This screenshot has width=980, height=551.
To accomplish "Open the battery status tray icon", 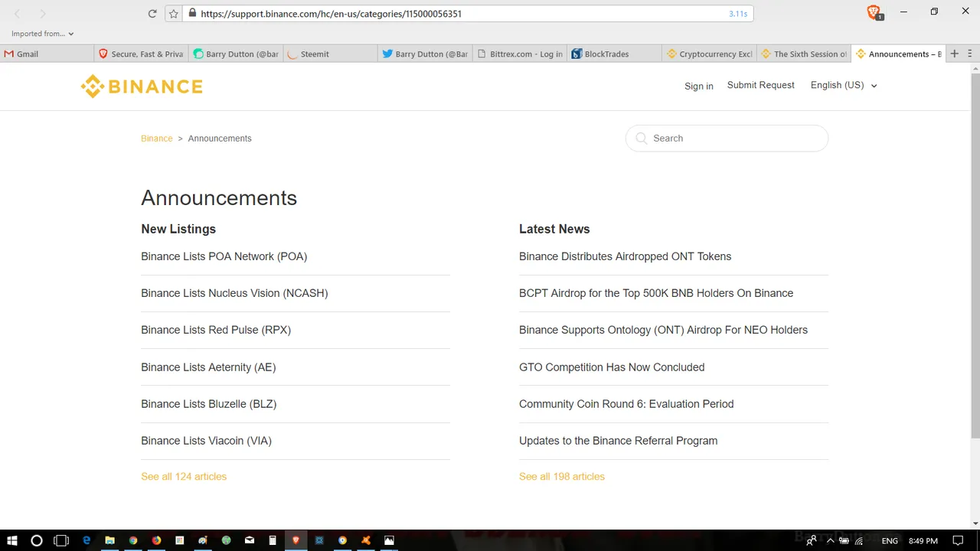I will coord(844,541).
